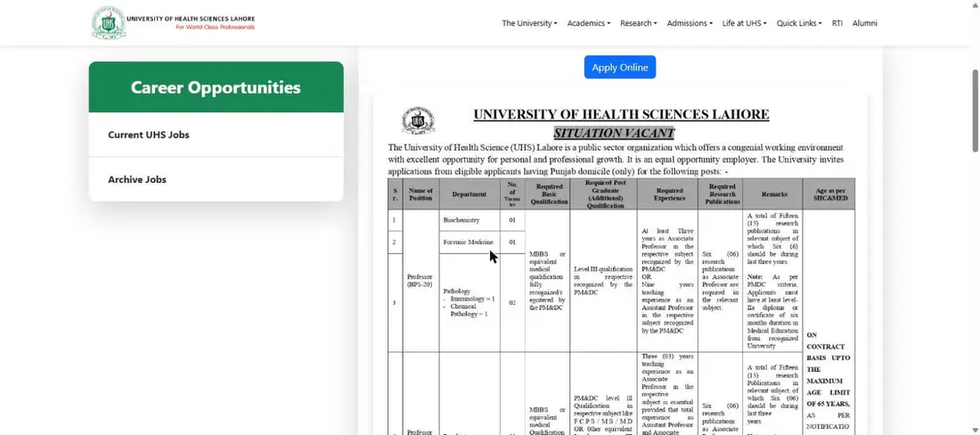Click the Required Post Graduate Qualification header
980x435 pixels.
[x=604, y=193]
